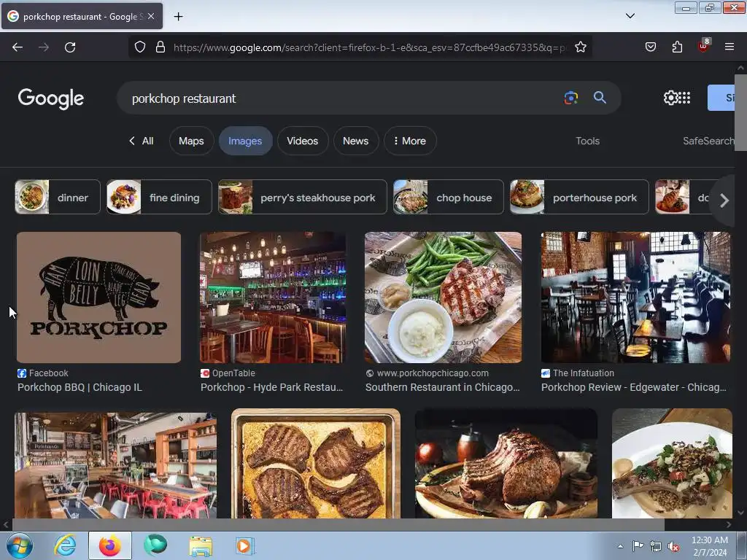
Task: Open the bar interior OpenTable image
Action: [x=273, y=297]
